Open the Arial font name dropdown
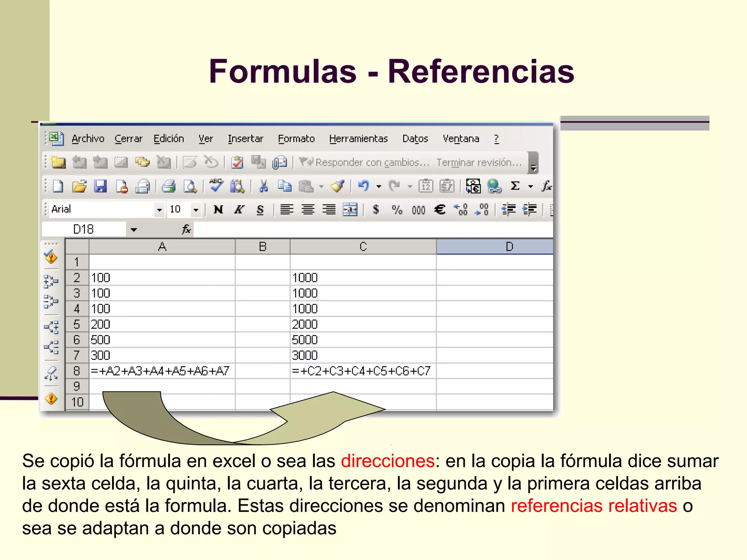747x560 pixels. tap(159, 210)
